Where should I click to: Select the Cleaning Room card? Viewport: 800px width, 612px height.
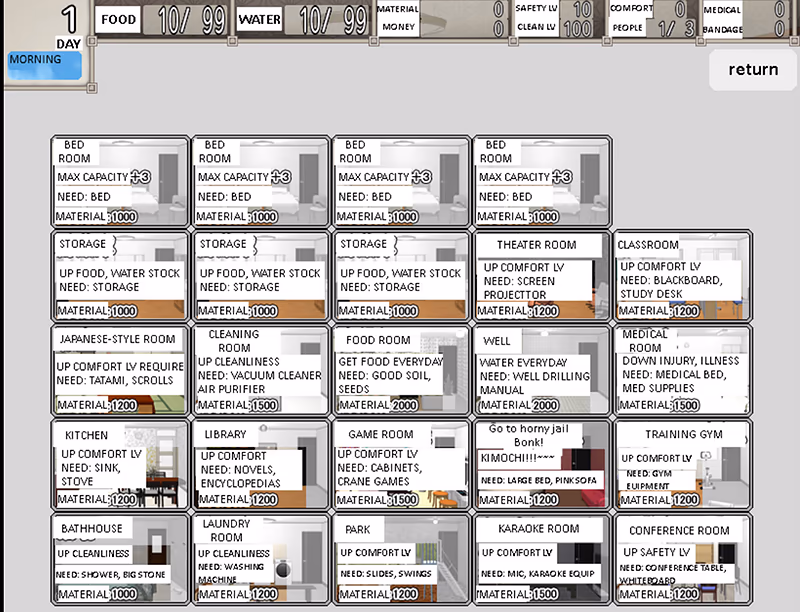260,371
